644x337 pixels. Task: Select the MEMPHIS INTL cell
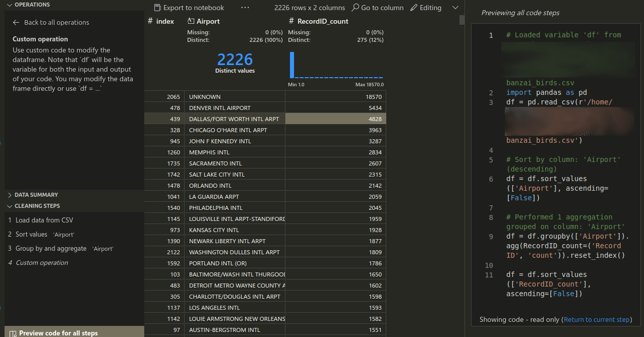coord(235,152)
